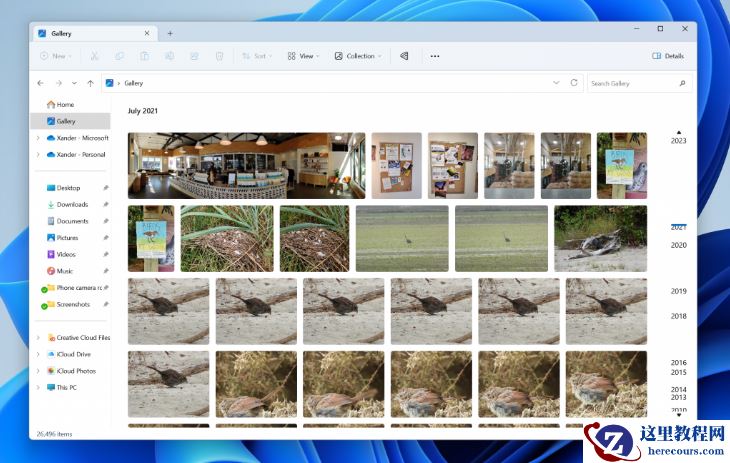Click pin icon next to Downloads
This screenshot has width=730, height=463.
point(106,204)
